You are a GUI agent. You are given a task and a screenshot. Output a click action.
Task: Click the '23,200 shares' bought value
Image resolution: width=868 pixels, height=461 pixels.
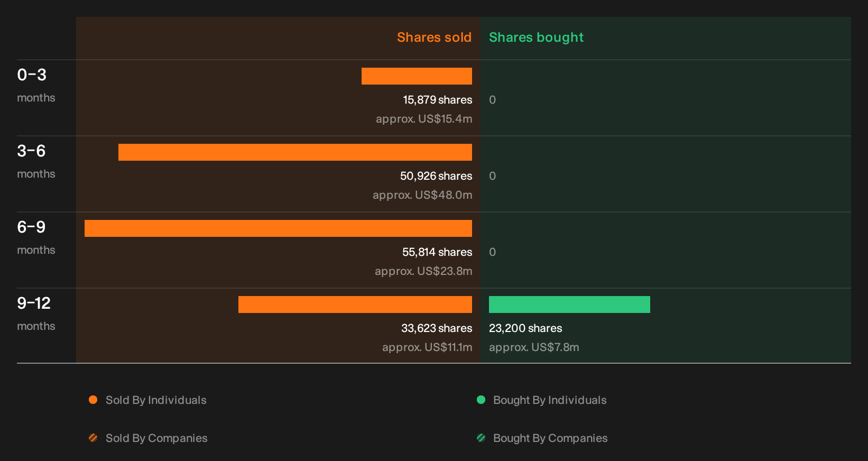[525, 328]
